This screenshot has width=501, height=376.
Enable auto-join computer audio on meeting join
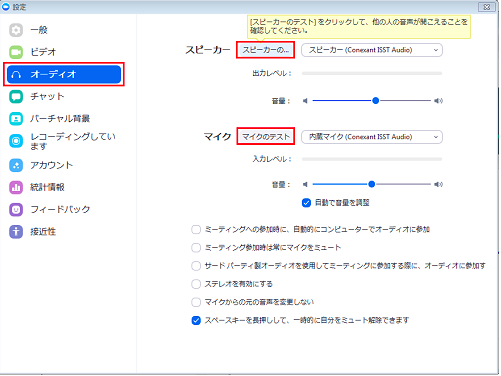click(196, 230)
